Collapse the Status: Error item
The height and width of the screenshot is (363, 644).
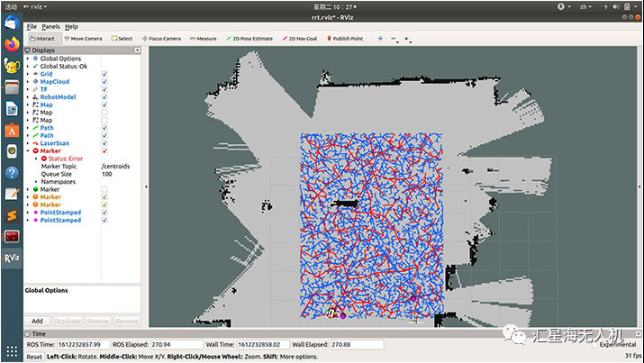(36, 159)
